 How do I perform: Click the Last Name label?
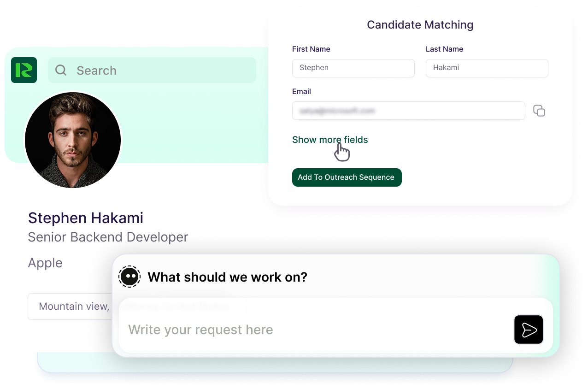[x=444, y=49]
